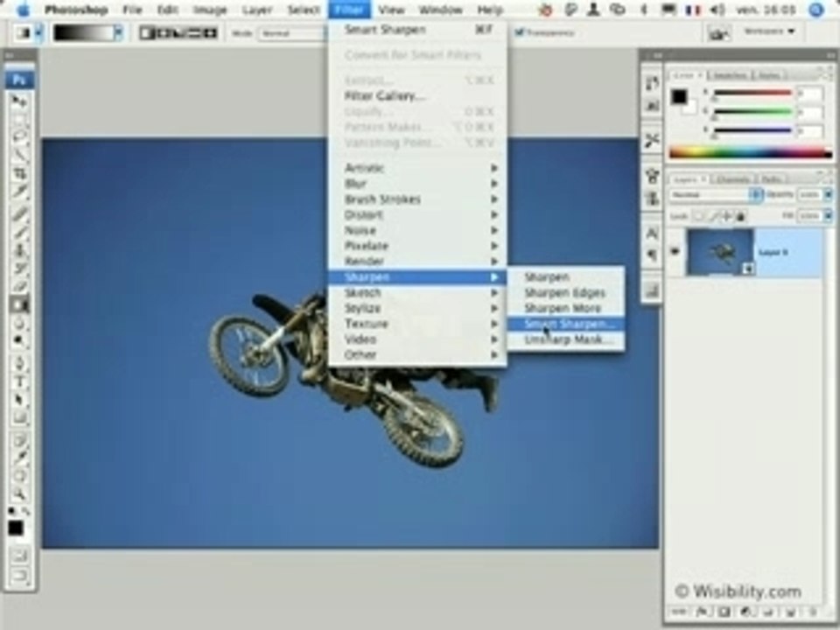Pick a color from spectrum ramp
The height and width of the screenshot is (630, 840).
(750, 152)
